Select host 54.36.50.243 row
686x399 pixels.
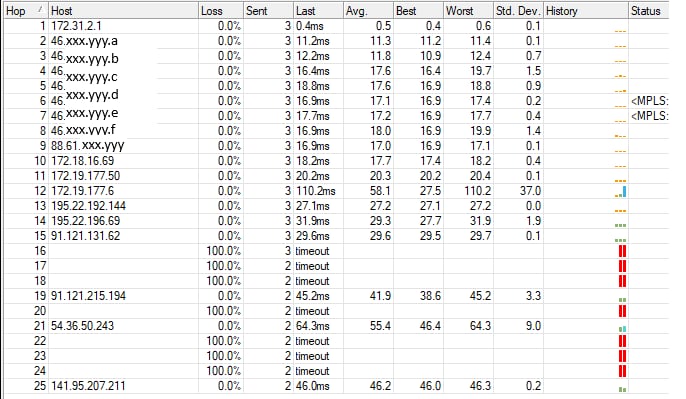tap(336, 326)
